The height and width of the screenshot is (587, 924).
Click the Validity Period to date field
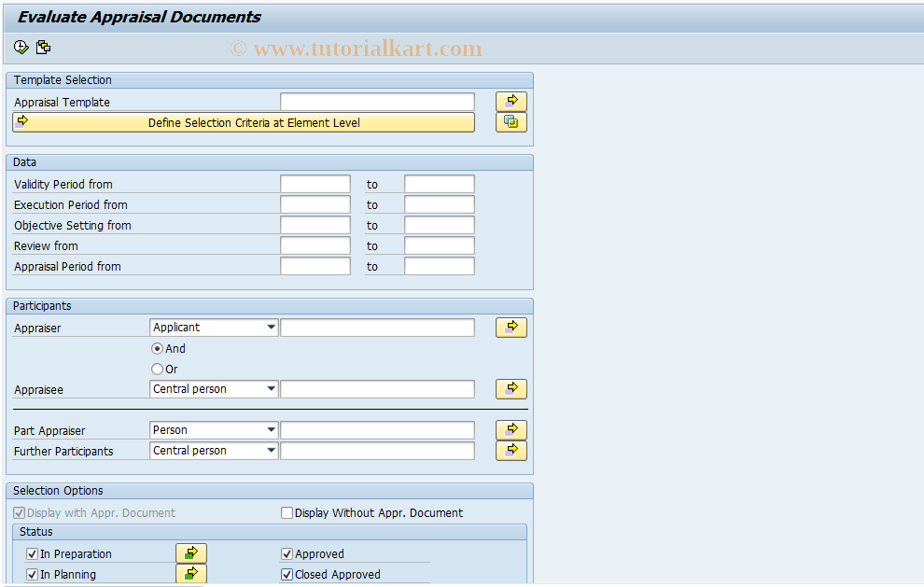[439, 184]
